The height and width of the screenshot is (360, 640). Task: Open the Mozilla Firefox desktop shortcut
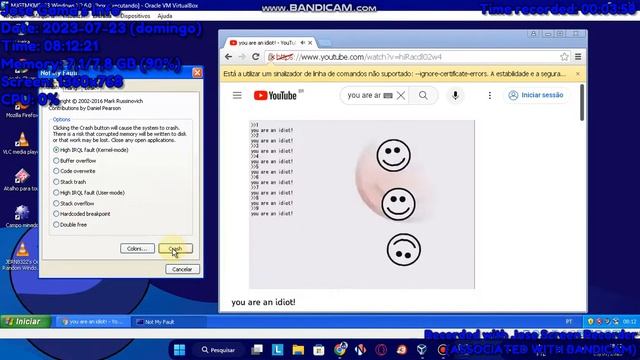point(21,108)
